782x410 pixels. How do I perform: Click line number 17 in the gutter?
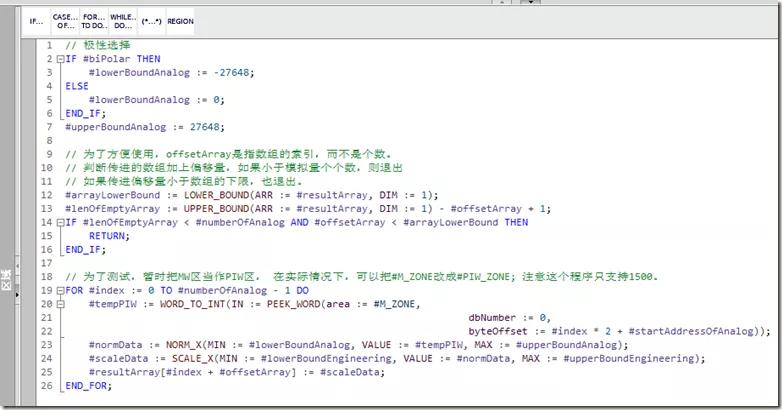(46, 263)
